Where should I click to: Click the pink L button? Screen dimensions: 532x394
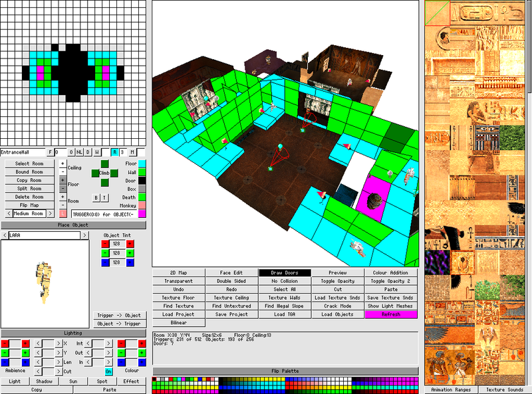point(63,214)
